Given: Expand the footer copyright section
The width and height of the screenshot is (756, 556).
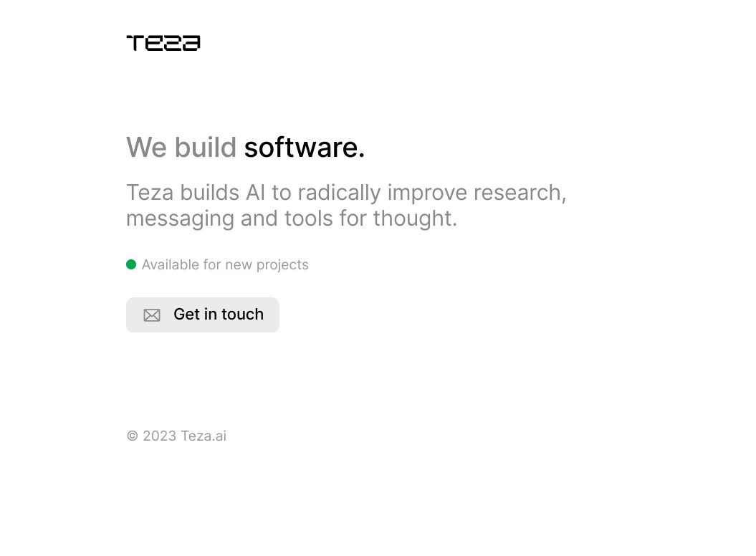Looking at the screenshot, I should pyautogui.click(x=176, y=436).
